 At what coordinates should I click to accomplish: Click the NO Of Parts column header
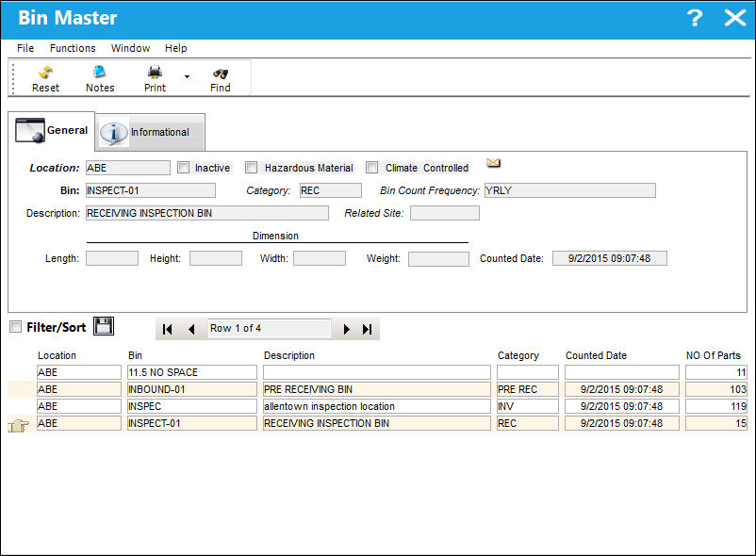coord(713,355)
